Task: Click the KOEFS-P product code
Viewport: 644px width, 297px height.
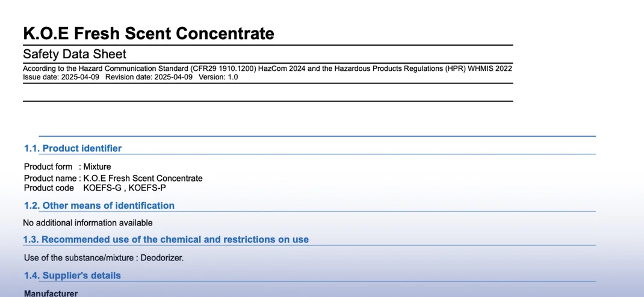Action: pos(147,188)
